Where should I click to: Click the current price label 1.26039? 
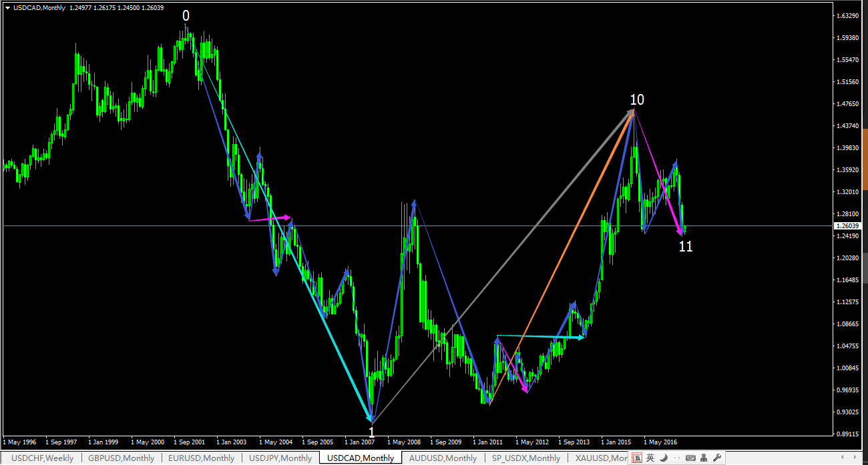pos(849,226)
